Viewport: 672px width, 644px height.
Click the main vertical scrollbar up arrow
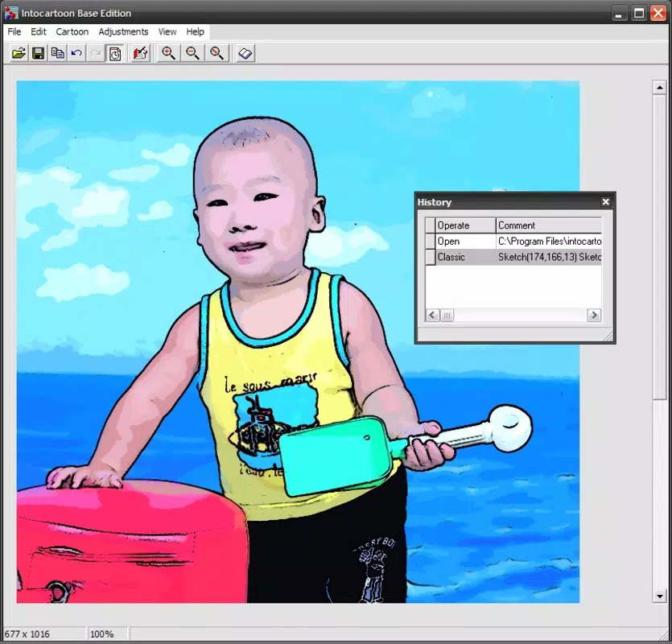coord(659,88)
